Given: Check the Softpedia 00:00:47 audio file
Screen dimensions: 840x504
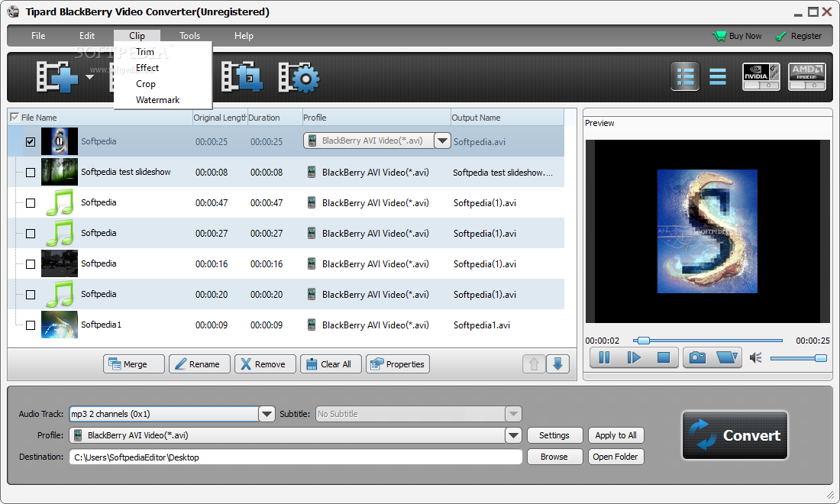Looking at the screenshot, I should coord(31,203).
